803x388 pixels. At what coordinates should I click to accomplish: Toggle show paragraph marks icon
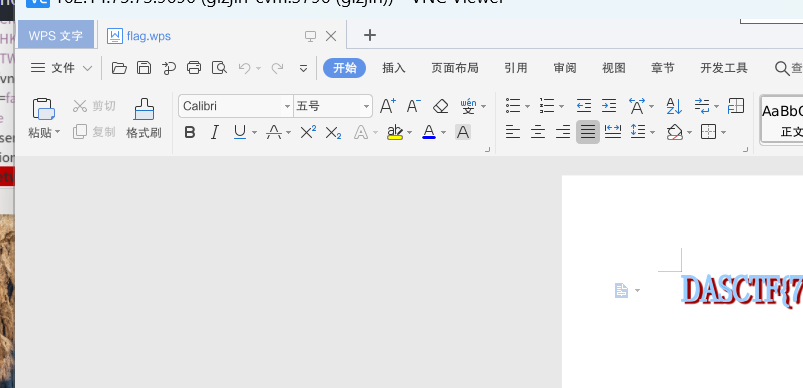[702, 106]
